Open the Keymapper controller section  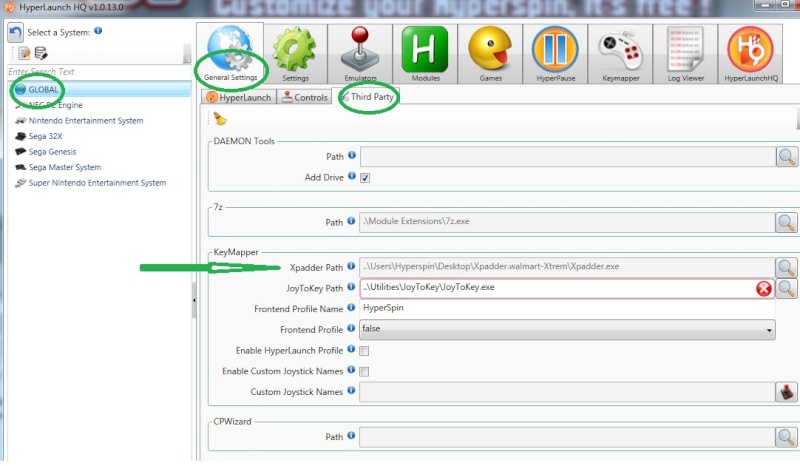click(x=620, y=54)
